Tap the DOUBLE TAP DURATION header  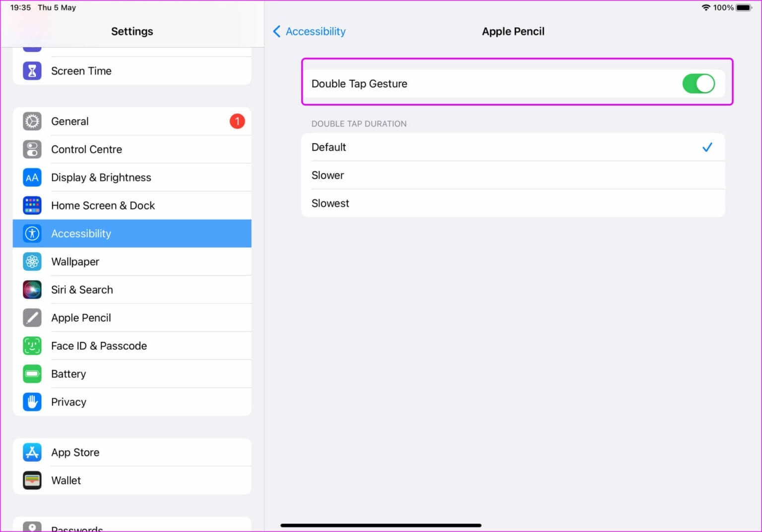359,124
